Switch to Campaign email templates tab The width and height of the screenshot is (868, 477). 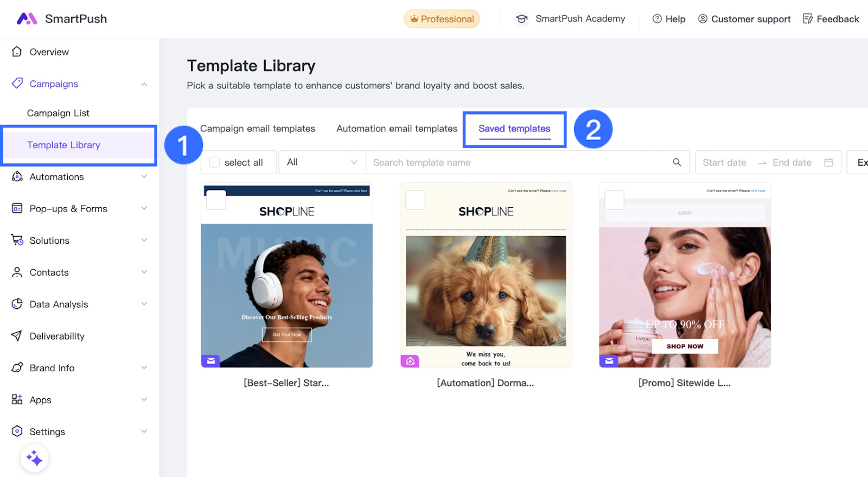258,129
